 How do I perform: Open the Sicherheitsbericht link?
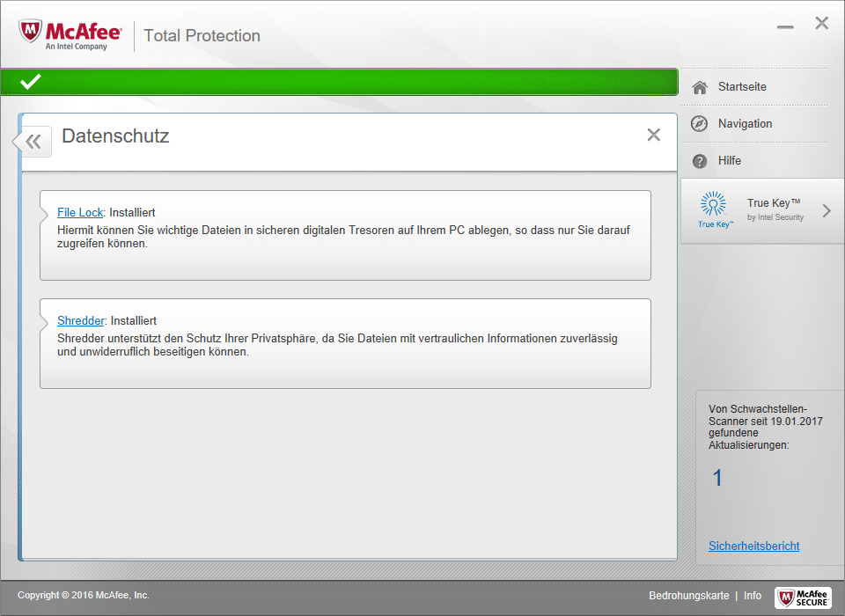pyautogui.click(x=753, y=546)
